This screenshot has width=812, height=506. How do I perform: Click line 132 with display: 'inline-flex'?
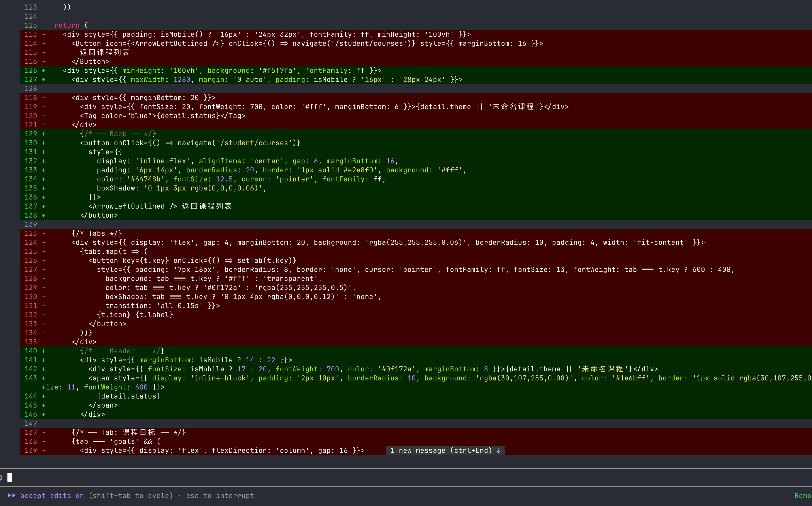point(416,161)
